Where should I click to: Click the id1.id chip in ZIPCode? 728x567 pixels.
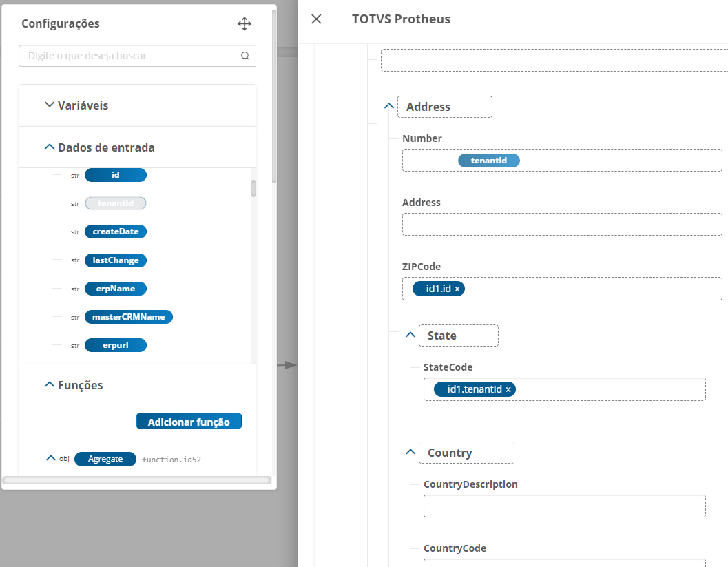click(439, 289)
